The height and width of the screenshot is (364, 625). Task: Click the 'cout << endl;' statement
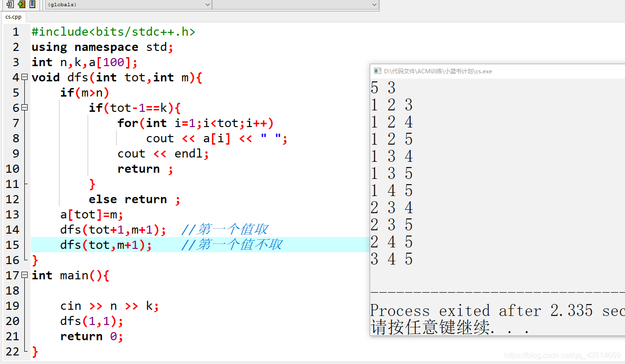[x=163, y=154]
